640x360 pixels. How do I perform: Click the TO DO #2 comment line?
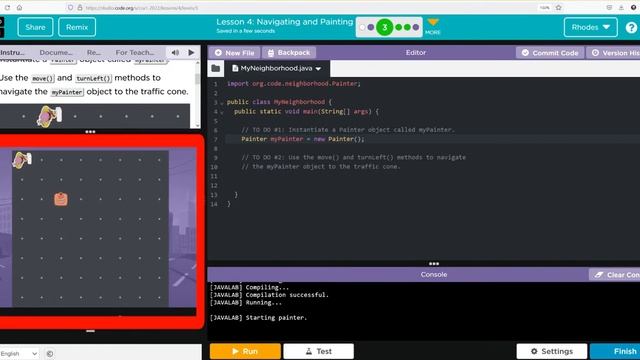click(x=353, y=157)
